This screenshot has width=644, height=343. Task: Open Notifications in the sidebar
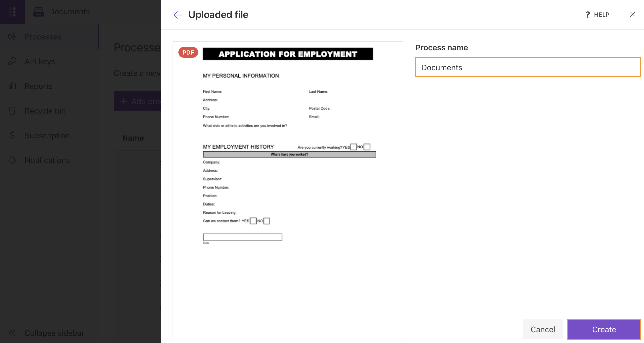coord(49,160)
